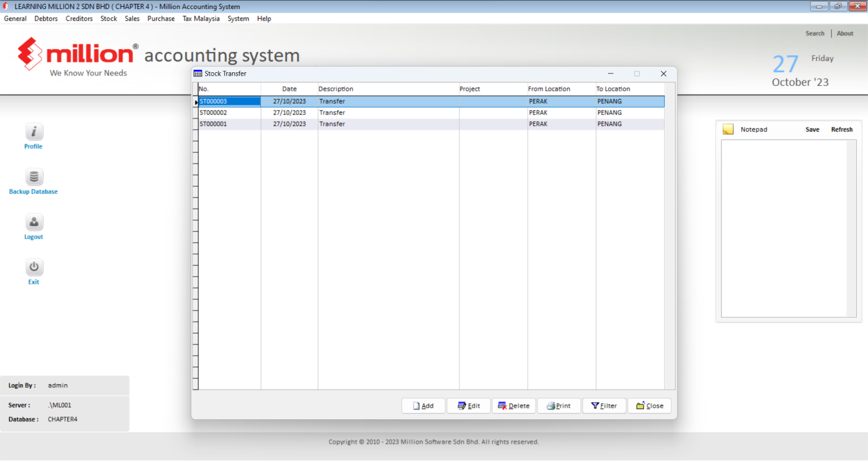Click the Stock Transfer window title icon
The height and width of the screenshot is (461, 868).
coord(198,73)
